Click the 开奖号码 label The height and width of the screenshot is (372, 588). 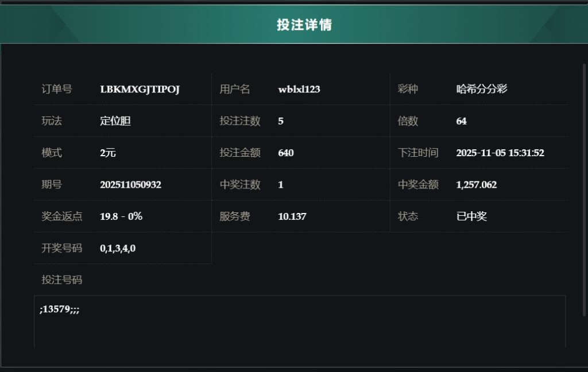(62, 249)
